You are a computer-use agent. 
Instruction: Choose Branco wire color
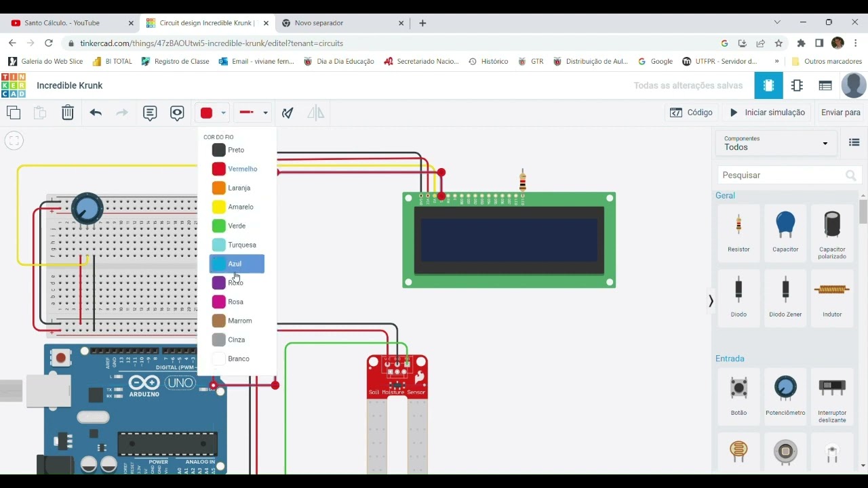[237, 359]
